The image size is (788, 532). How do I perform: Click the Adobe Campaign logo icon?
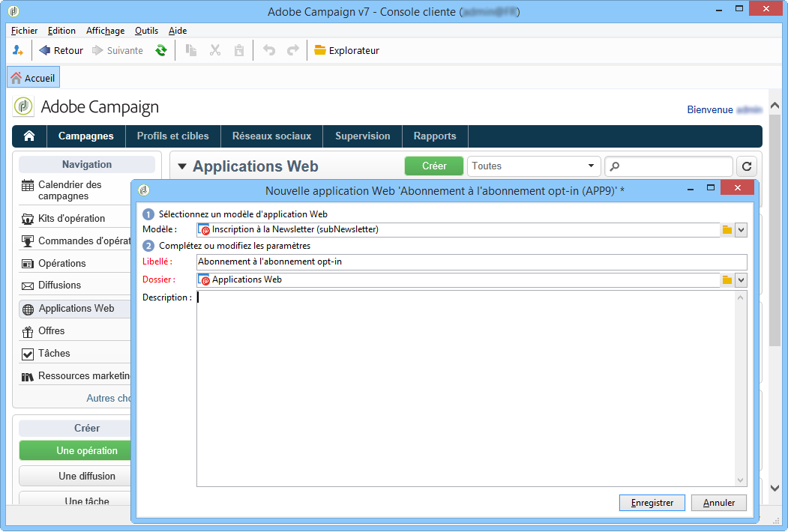[23, 106]
